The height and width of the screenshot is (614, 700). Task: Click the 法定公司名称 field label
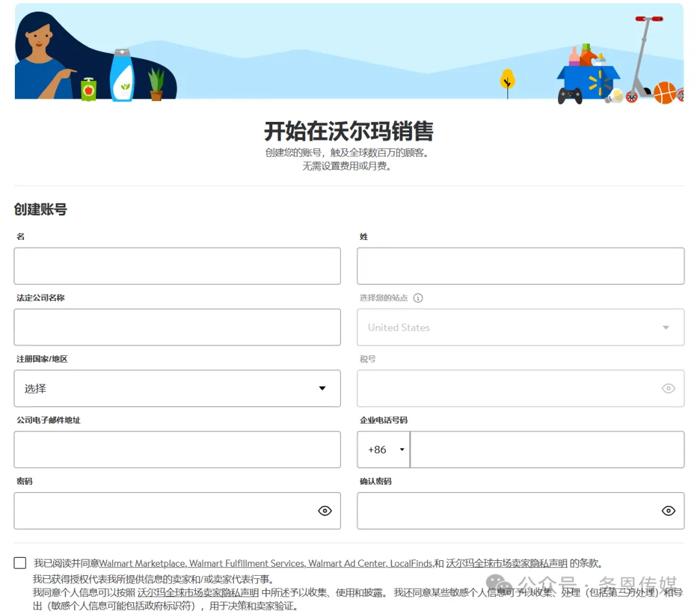[x=41, y=298]
